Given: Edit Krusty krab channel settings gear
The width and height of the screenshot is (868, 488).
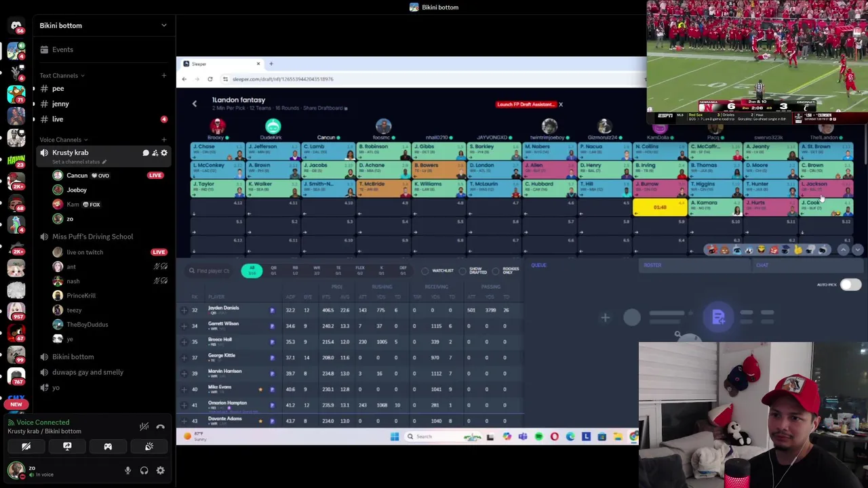Looking at the screenshot, I should pos(163,153).
